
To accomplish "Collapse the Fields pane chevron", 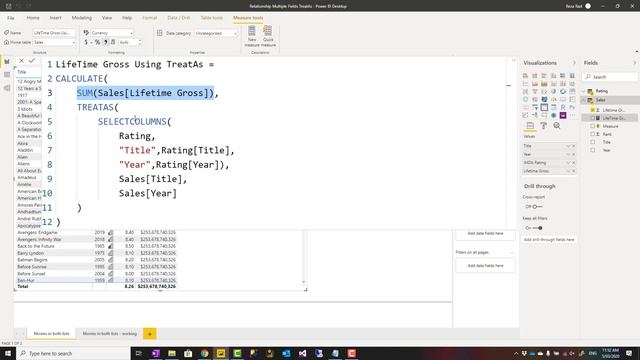I will [634, 63].
